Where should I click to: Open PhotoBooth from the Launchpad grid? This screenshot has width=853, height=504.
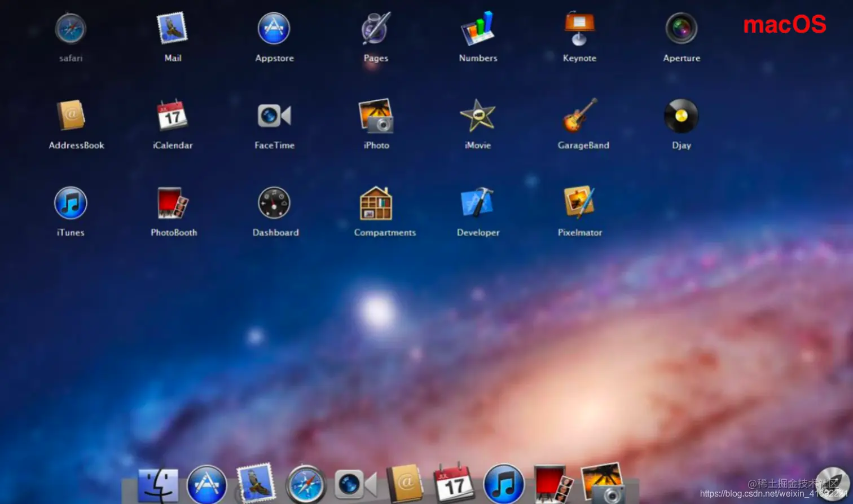[173, 203]
